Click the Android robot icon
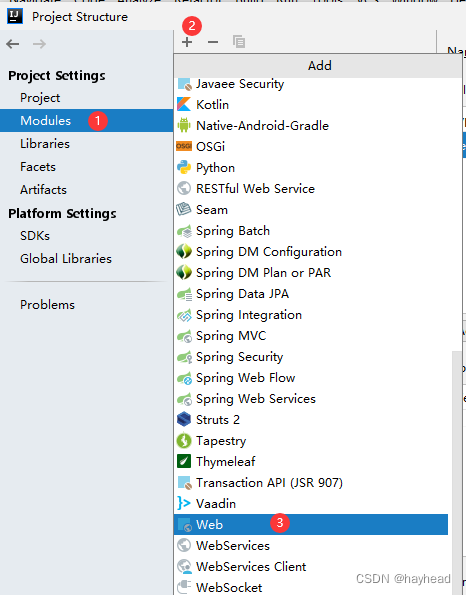Image resolution: width=466 pixels, height=595 pixels. pos(184,125)
